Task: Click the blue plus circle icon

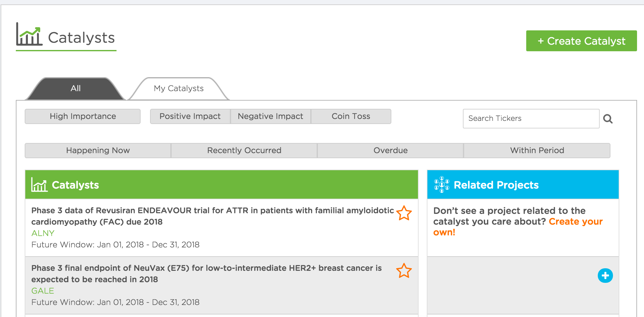Action: [x=605, y=276]
